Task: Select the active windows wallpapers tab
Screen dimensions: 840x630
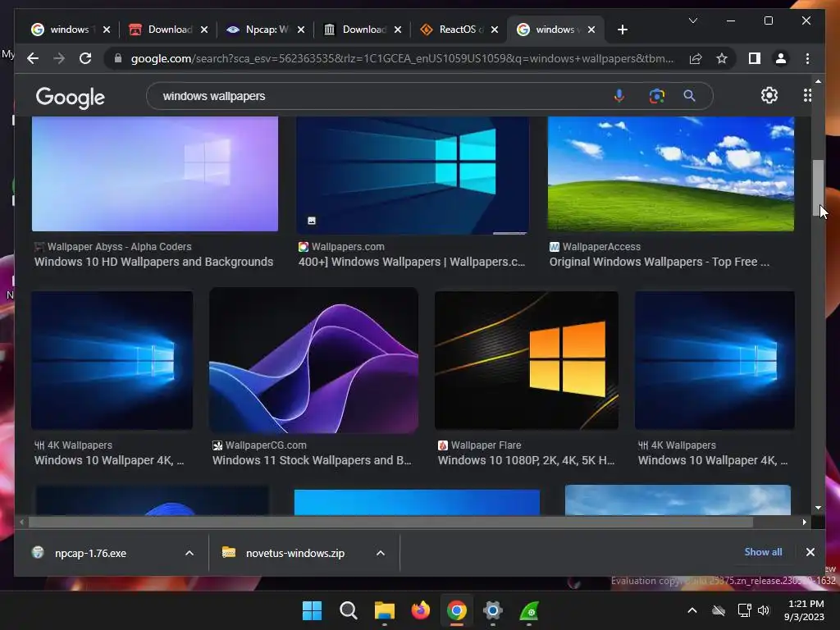Action: click(x=555, y=30)
